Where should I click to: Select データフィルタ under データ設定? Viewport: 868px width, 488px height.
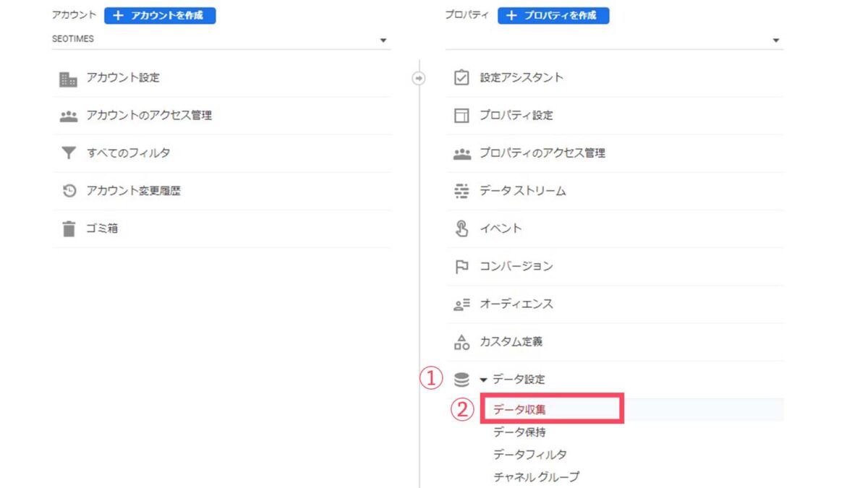(530, 455)
